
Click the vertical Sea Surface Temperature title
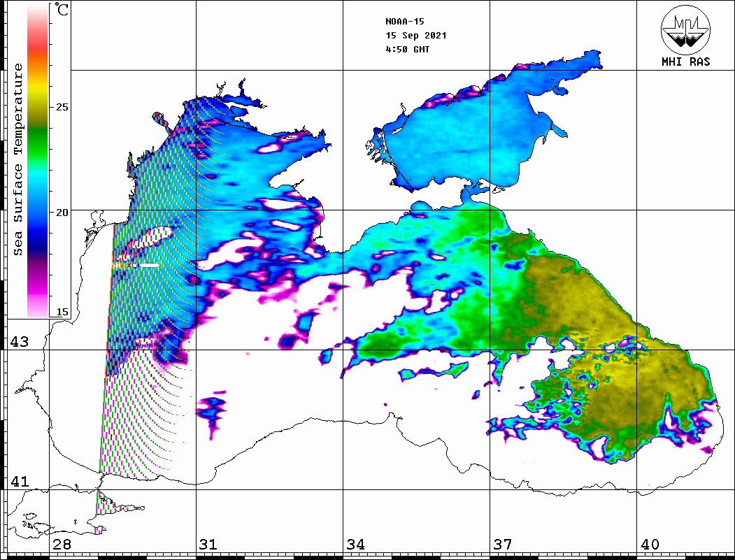[19, 159]
